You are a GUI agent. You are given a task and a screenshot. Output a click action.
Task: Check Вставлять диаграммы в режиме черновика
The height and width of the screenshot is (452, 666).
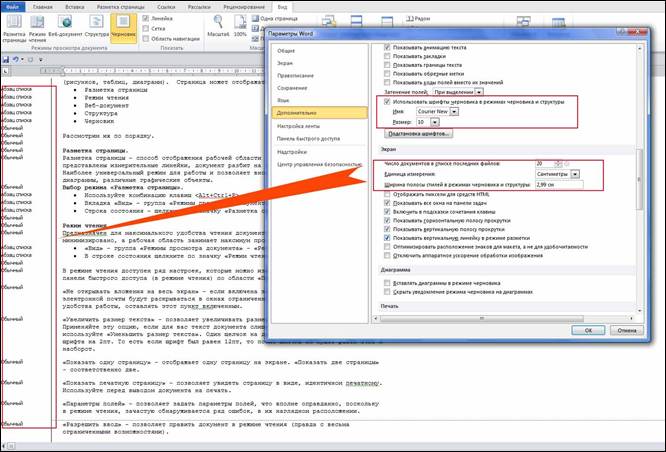tap(387, 283)
